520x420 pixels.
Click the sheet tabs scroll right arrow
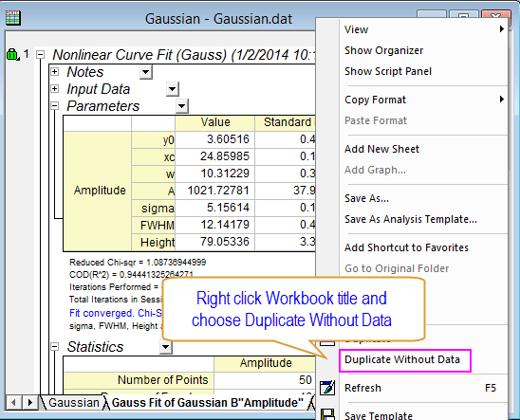pos(30,403)
